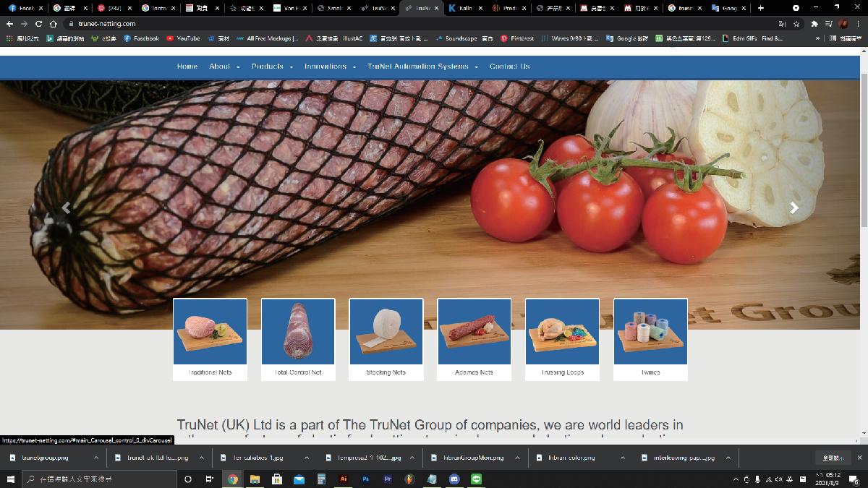Open the Contact Us nav item
This screenshot has width=868, height=488.
click(x=509, y=67)
